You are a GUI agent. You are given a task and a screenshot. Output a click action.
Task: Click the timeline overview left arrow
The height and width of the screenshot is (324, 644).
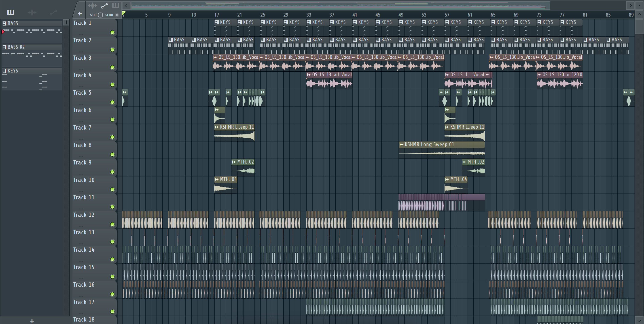pos(126,5)
